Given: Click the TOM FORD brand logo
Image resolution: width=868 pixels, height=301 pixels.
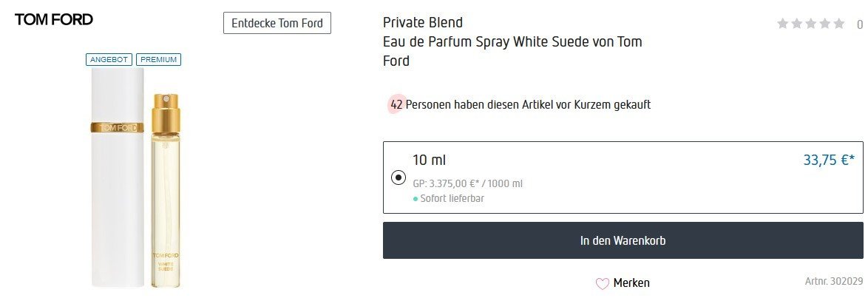Looking at the screenshot, I should point(54,20).
